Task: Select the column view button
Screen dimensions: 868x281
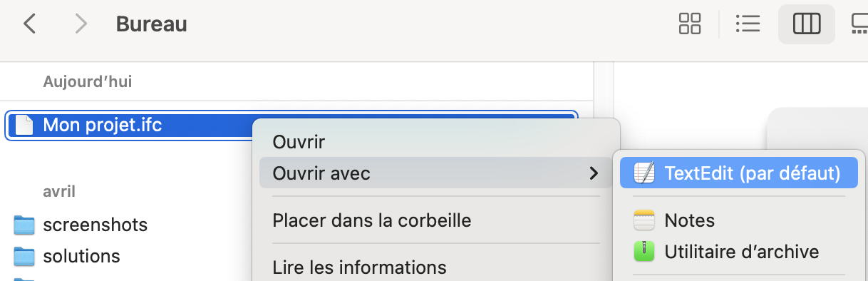Action: tap(807, 24)
